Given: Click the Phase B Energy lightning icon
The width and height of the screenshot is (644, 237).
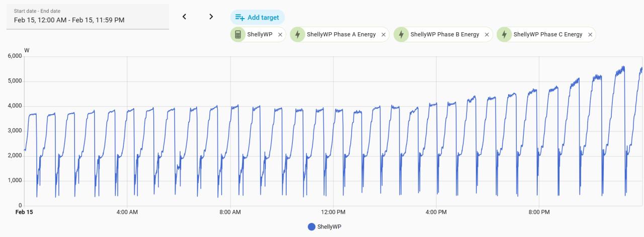Looking at the screenshot, I should click(401, 35).
